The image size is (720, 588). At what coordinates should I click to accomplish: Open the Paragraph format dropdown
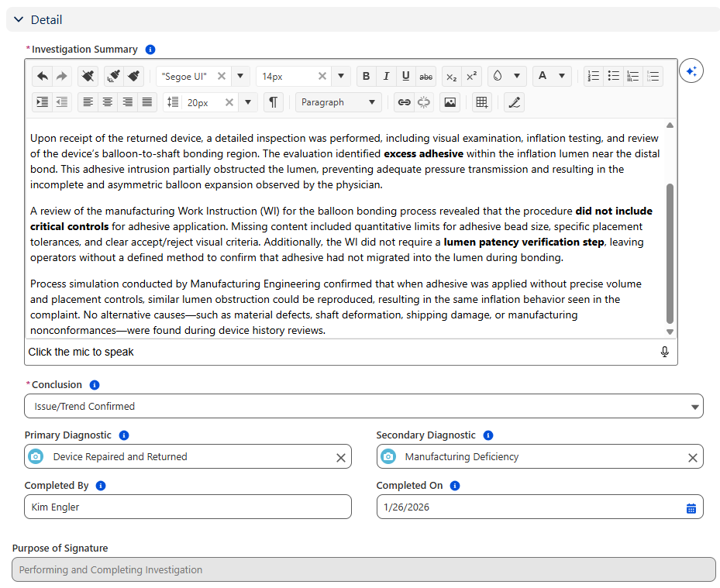coord(339,102)
